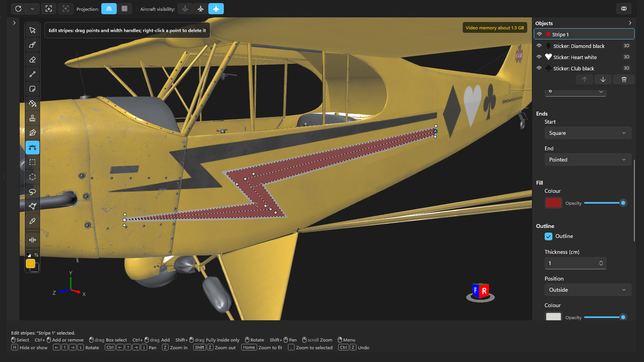Collapse the Objects panel
644x362 pixels.
(x=630, y=23)
